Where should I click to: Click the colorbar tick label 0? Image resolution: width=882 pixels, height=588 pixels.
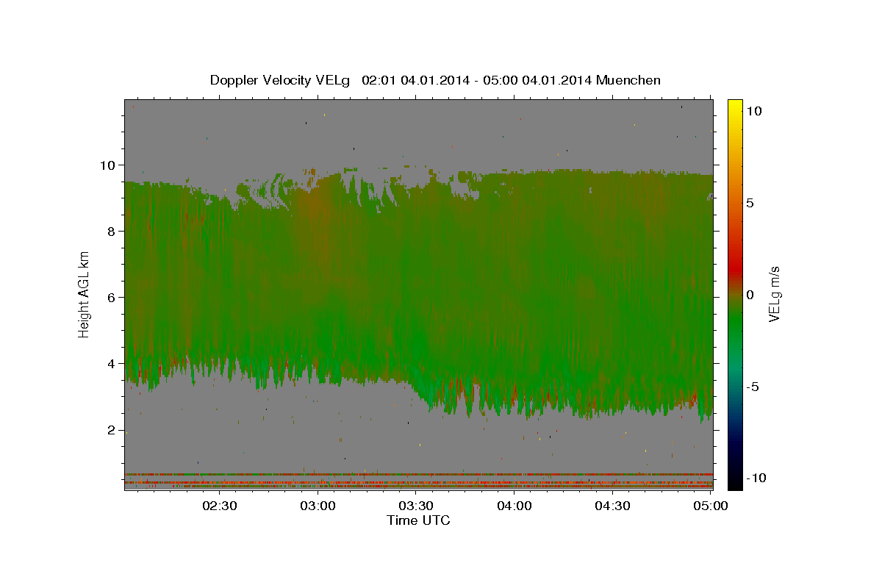coord(750,295)
